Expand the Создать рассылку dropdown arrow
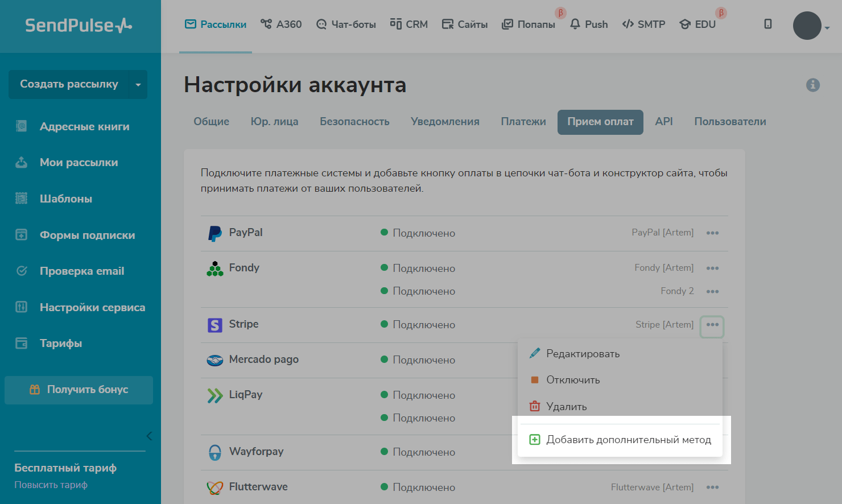Screen dimensions: 842x504 click(138, 85)
